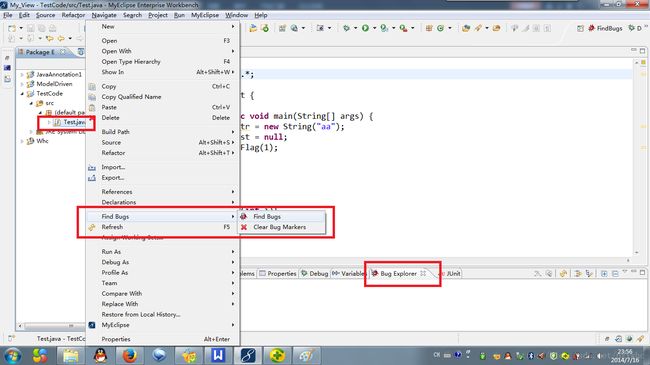Close the Bug Explorer tab
Image resolution: width=650 pixels, height=365 pixels.
[423, 273]
